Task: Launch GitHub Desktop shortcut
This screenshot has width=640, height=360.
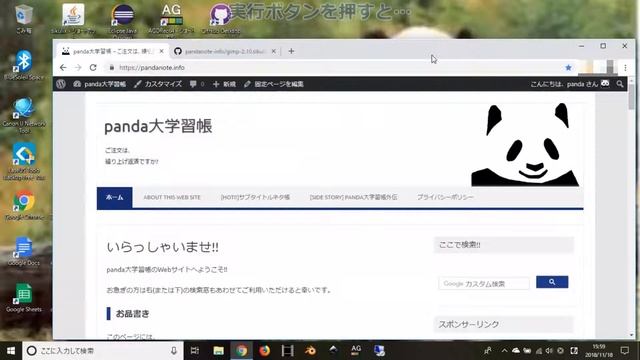Action: click(x=221, y=19)
